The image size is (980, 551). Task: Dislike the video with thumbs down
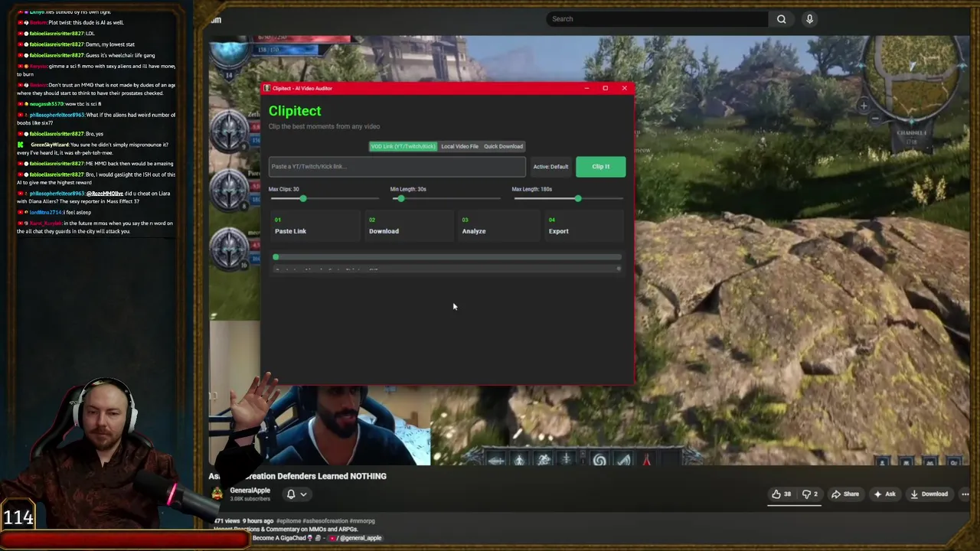coord(809,494)
